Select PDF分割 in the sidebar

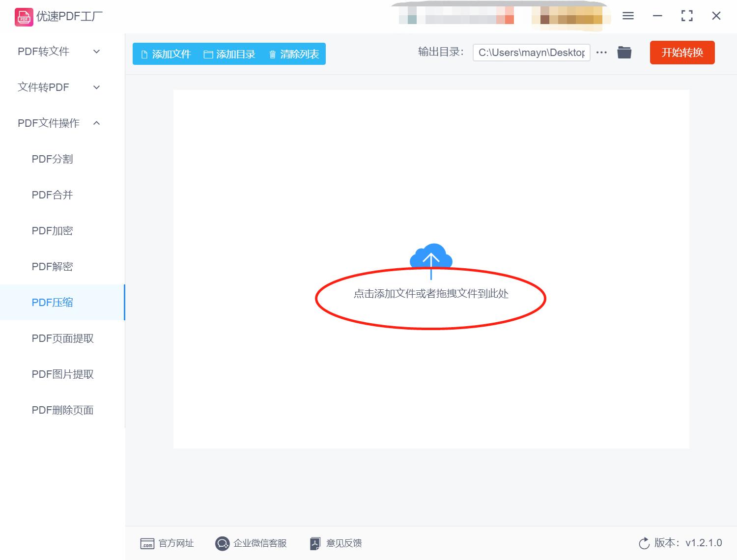click(53, 159)
